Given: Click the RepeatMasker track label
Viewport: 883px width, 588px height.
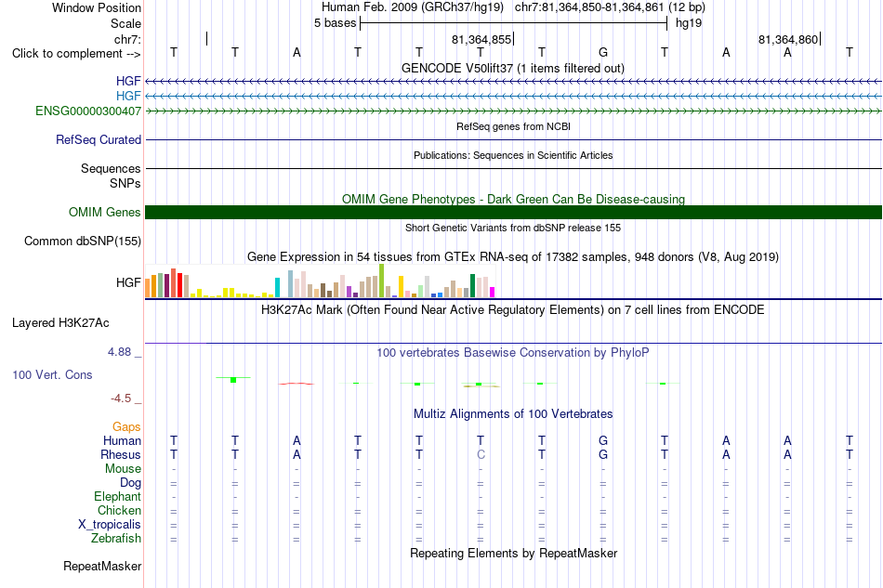Looking at the screenshot, I should pos(102,566).
